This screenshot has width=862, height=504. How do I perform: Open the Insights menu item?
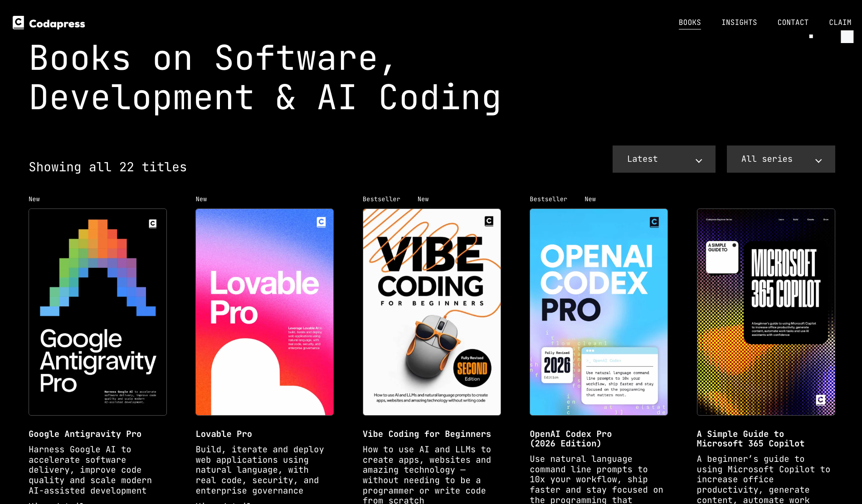[739, 22]
